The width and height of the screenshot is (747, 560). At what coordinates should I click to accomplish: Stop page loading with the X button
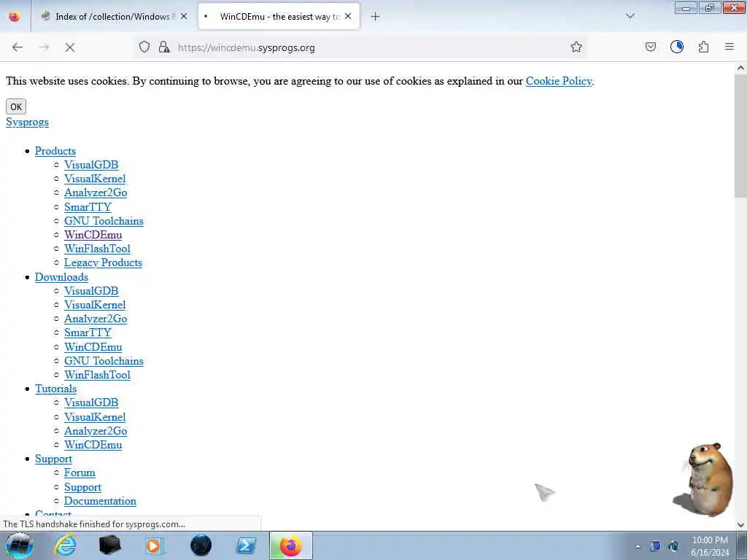click(70, 47)
